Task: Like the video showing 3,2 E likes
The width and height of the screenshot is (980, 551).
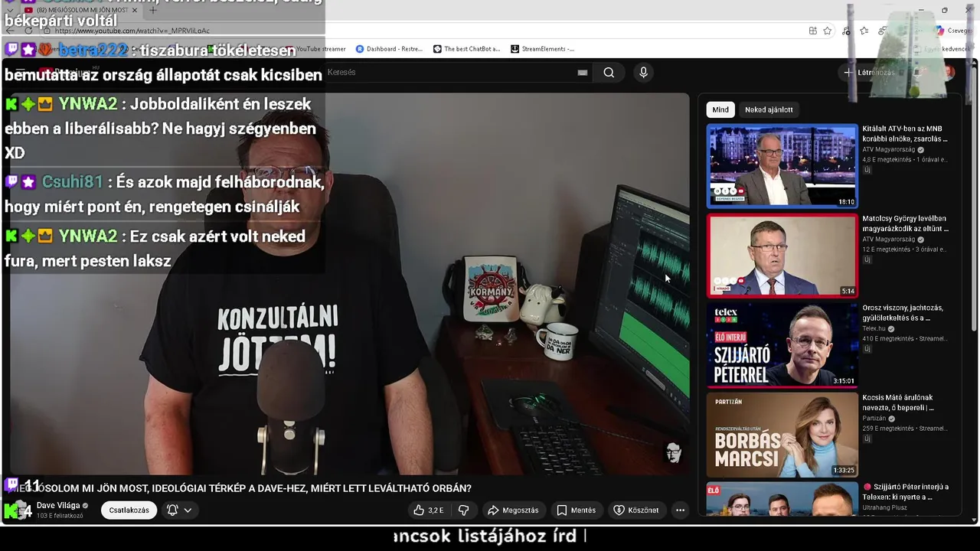Action: coord(429,510)
